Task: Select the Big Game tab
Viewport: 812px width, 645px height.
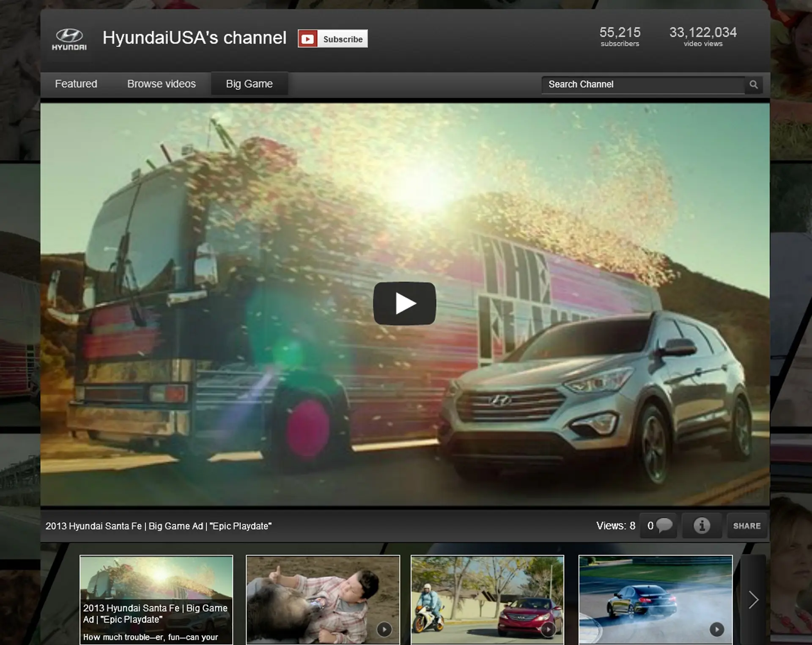Action: [249, 84]
